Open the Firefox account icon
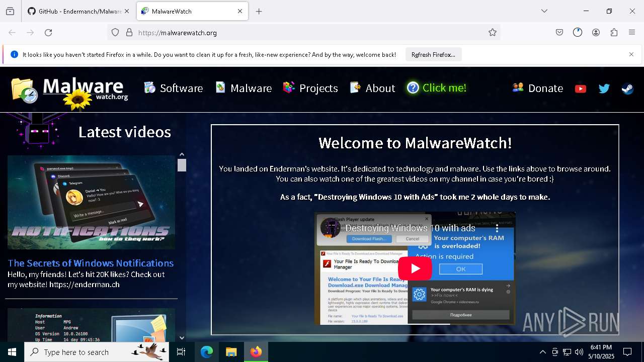The width and height of the screenshot is (644, 362). point(596,33)
